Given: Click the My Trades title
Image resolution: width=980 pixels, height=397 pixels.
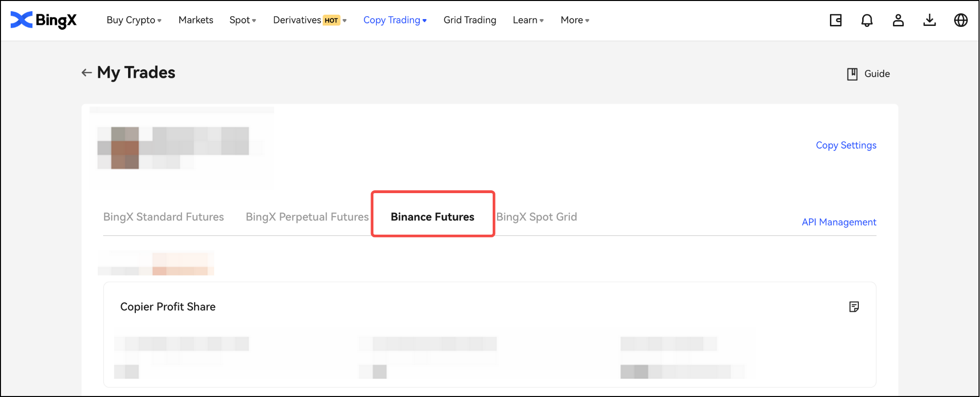Looking at the screenshot, I should click(x=136, y=72).
